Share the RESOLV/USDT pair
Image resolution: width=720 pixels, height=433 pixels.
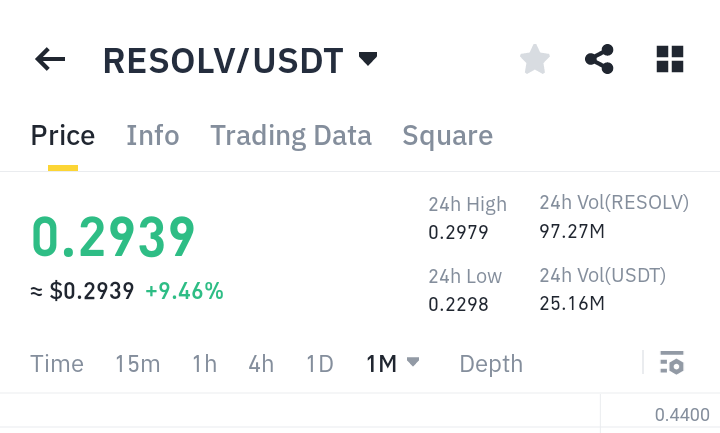pos(599,59)
